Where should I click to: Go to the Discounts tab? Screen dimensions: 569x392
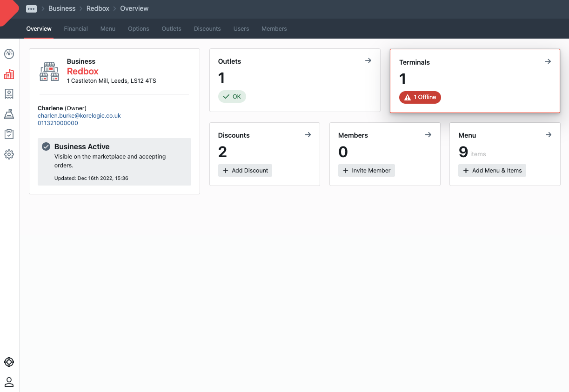pyautogui.click(x=207, y=29)
